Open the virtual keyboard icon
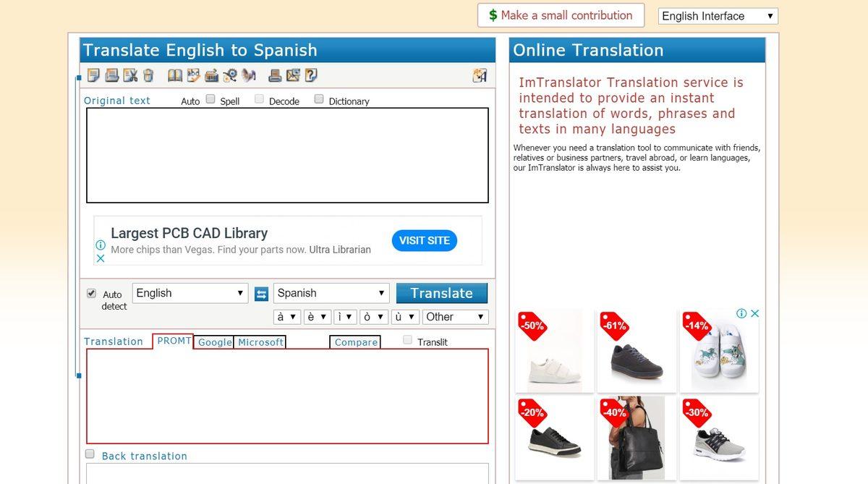This screenshot has width=868, height=484. (x=212, y=75)
